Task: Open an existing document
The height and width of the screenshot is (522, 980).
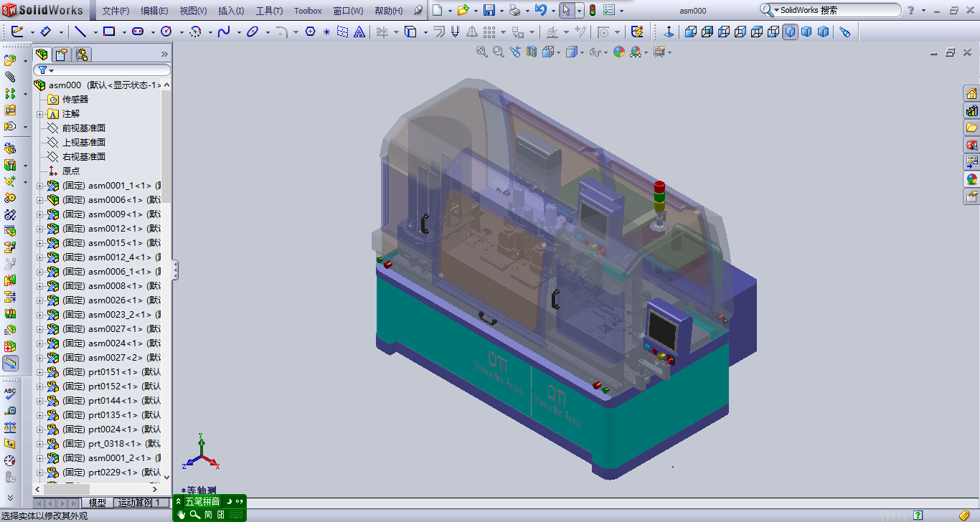Action: pos(463,10)
